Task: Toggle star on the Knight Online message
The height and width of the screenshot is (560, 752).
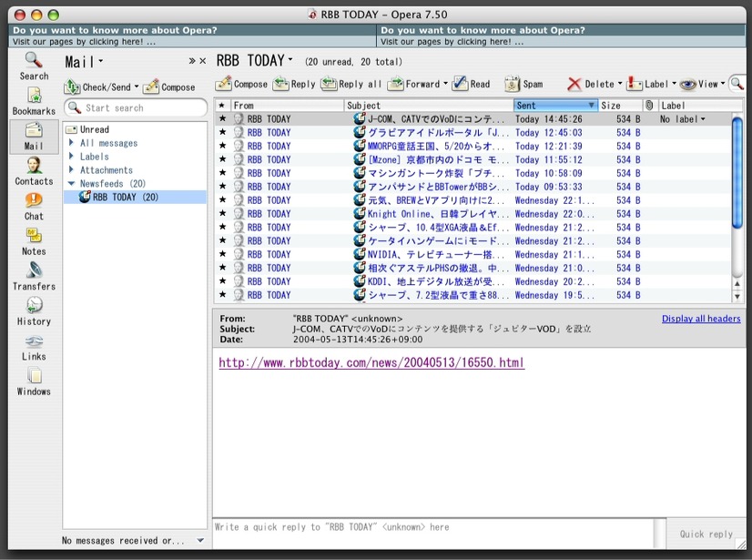Action: pyautogui.click(x=222, y=214)
